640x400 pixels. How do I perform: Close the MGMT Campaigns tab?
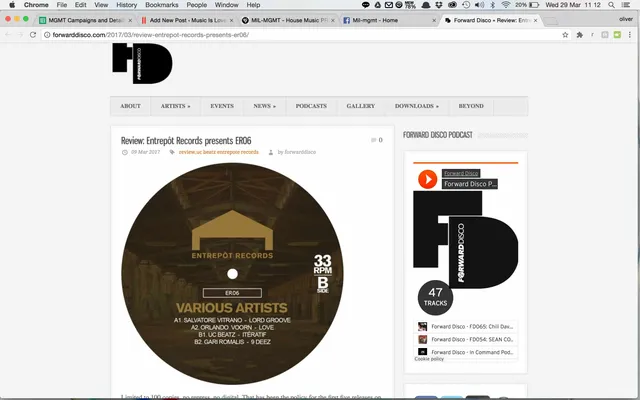pos(130,20)
